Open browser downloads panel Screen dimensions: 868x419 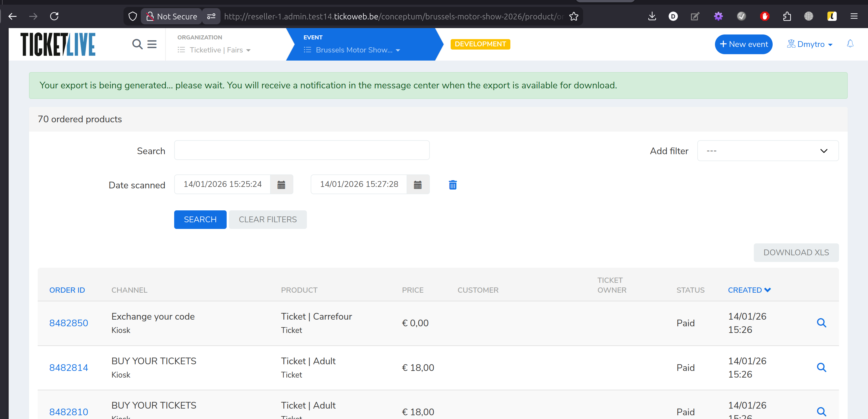click(x=652, y=16)
